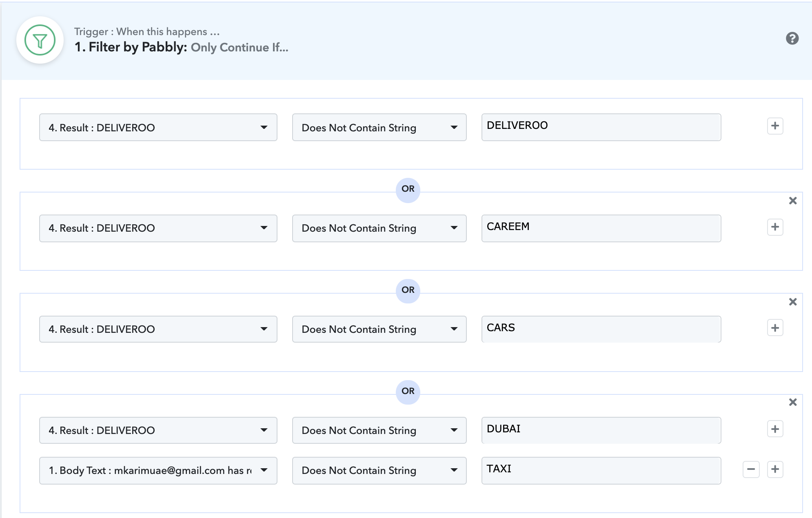The image size is (812, 518).
Task: Click the DUBAI value input field
Action: coord(601,430)
